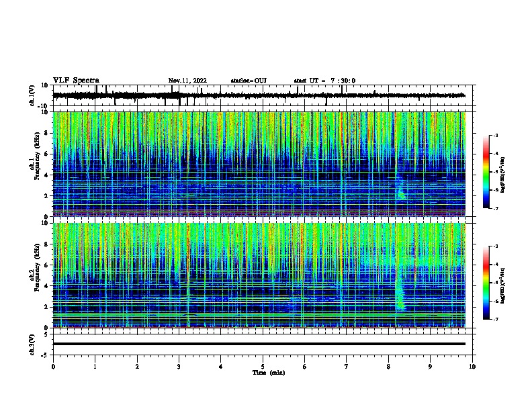532x411 pixels.
Task: Click the "station=OUI" header label
Action: [249, 81]
